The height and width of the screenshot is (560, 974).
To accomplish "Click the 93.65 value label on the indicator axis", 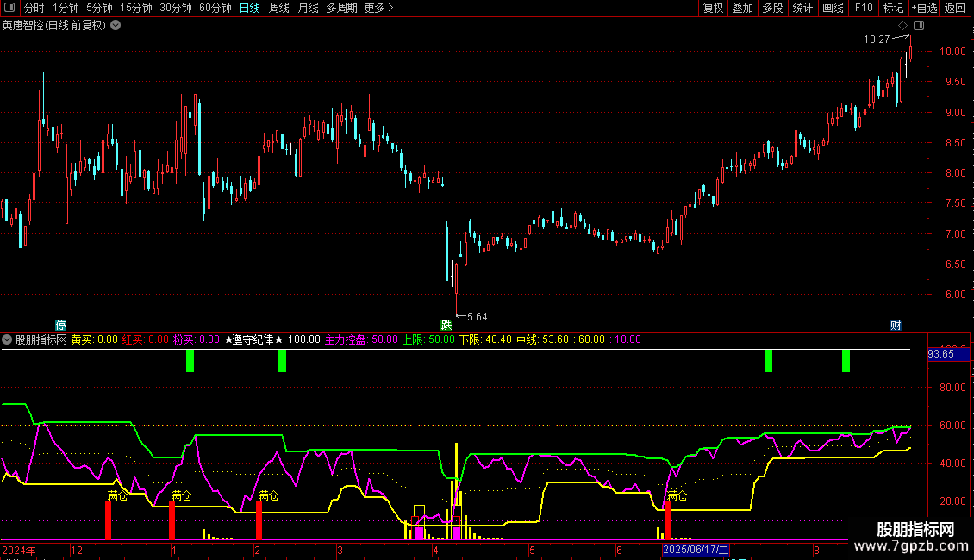I will coord(940,353).
